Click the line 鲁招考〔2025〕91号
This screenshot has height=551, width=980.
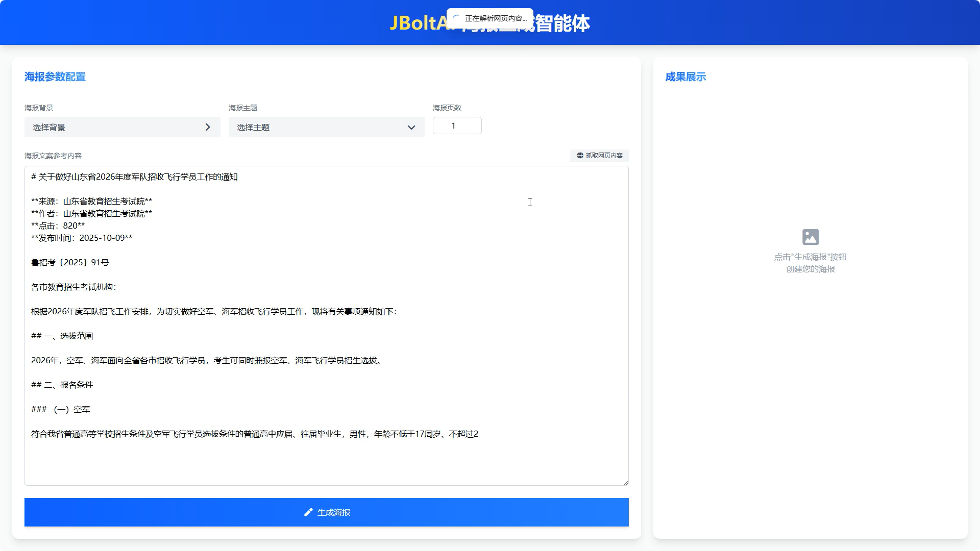pyautogui.click(x=70, y=262)
